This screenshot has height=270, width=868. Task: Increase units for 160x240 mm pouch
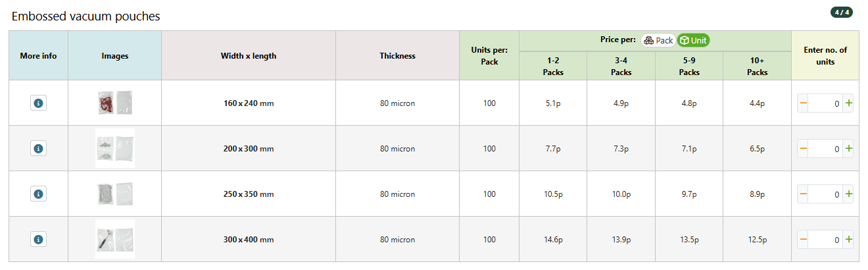(x=848, y=103)
